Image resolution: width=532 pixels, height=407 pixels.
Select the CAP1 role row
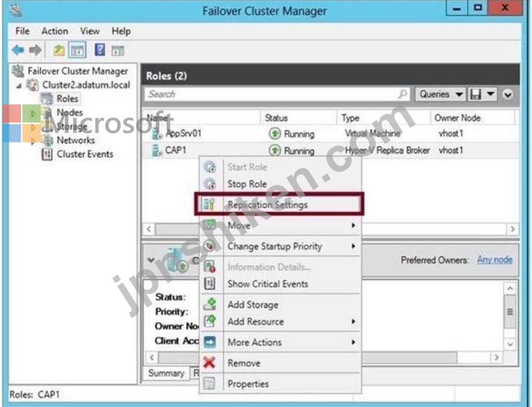tap(330, 150)
